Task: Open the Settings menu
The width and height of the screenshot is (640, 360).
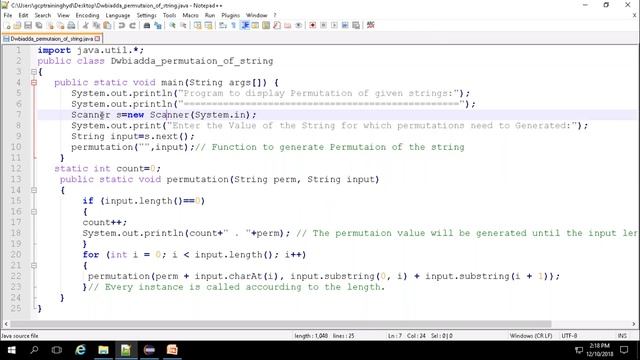Action: point(146,15)
